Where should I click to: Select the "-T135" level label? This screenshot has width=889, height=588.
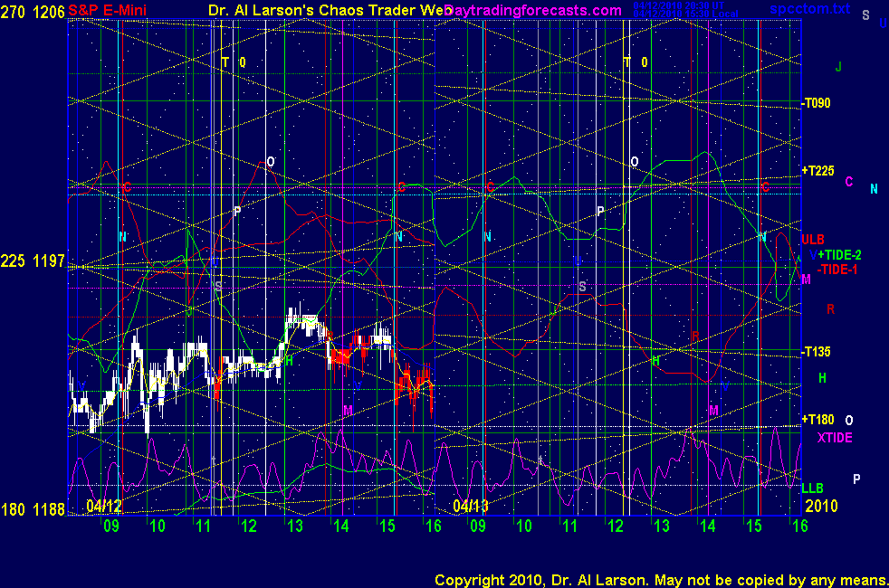(x=817, y=352)
